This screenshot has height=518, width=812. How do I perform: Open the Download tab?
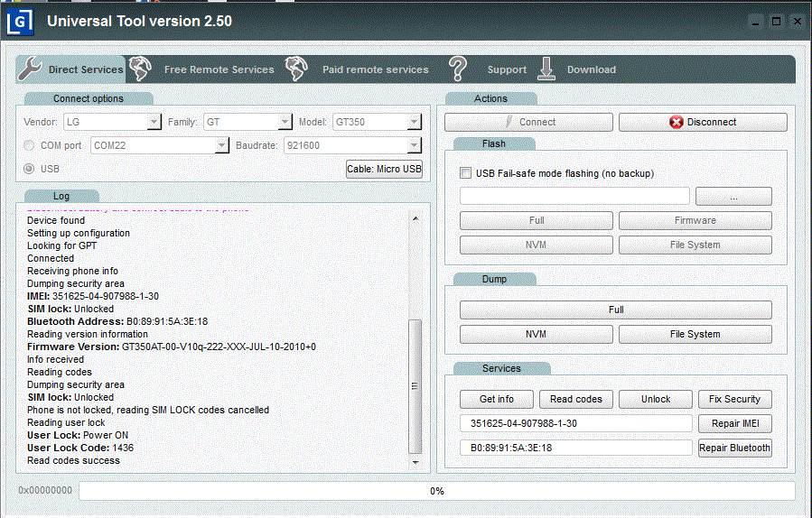(592, 69)
